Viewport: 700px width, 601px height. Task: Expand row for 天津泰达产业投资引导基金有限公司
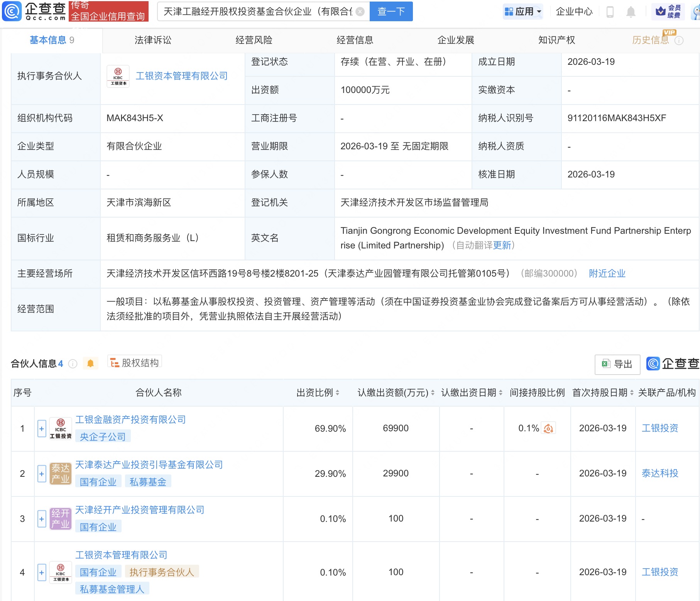pos(42,474)
